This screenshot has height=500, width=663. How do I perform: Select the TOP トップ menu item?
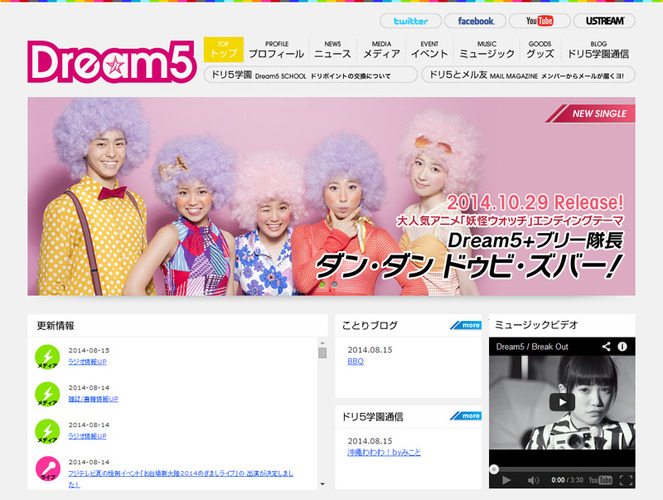click(x=224, y=49)
